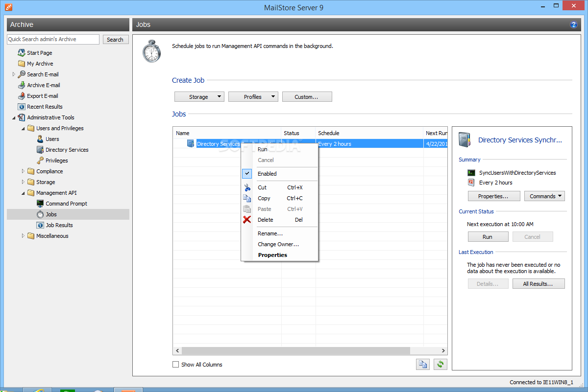Select the Every 2 hours schedule cell
Viewport: 588px width, 392px height.
pos(369,144)
